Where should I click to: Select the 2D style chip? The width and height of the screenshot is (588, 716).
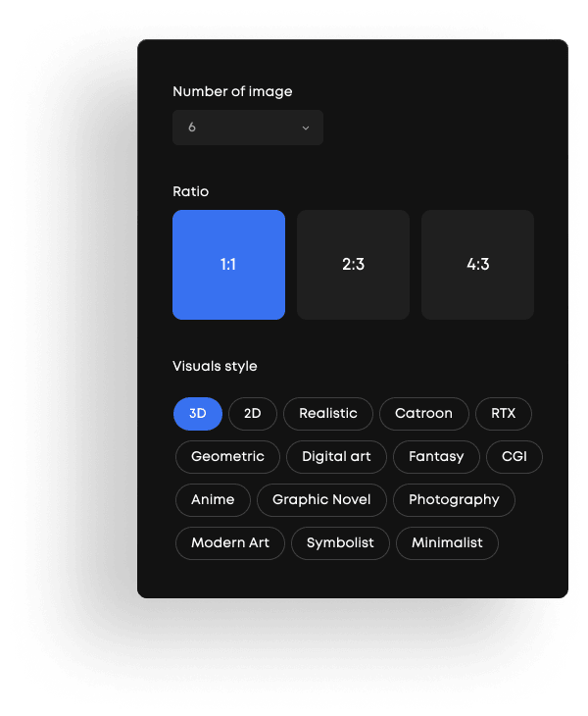click(253, 414)
